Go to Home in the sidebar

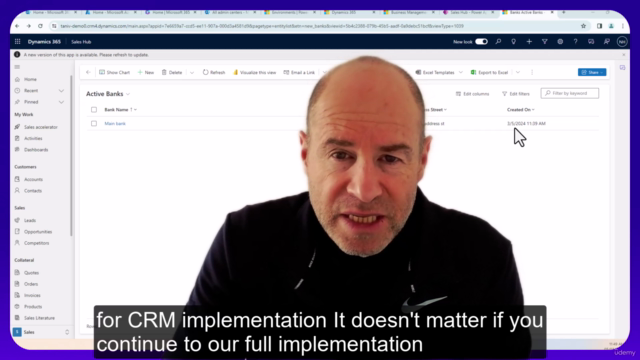pos(30,79)
